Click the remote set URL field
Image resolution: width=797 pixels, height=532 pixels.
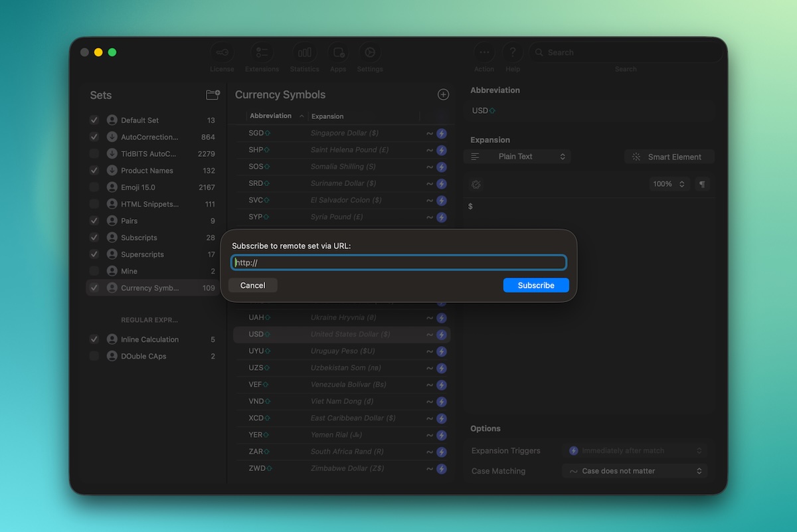tap(398, 263)
